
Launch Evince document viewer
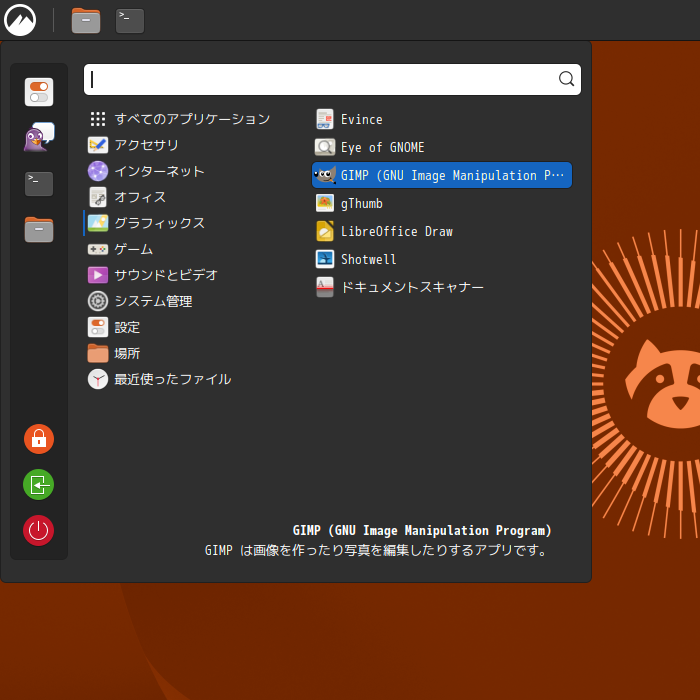[442, 119]
